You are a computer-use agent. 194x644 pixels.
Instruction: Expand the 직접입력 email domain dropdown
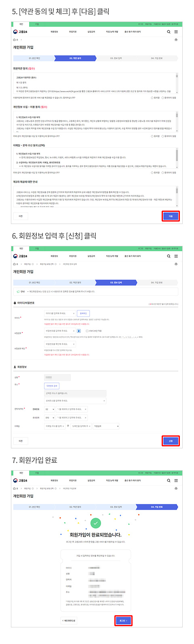coord(106,426)
